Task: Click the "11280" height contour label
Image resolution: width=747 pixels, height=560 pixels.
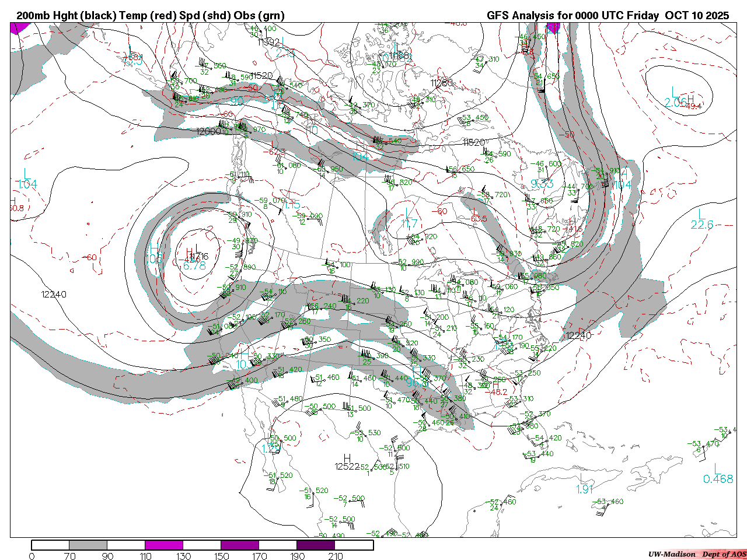Action: 442,83
